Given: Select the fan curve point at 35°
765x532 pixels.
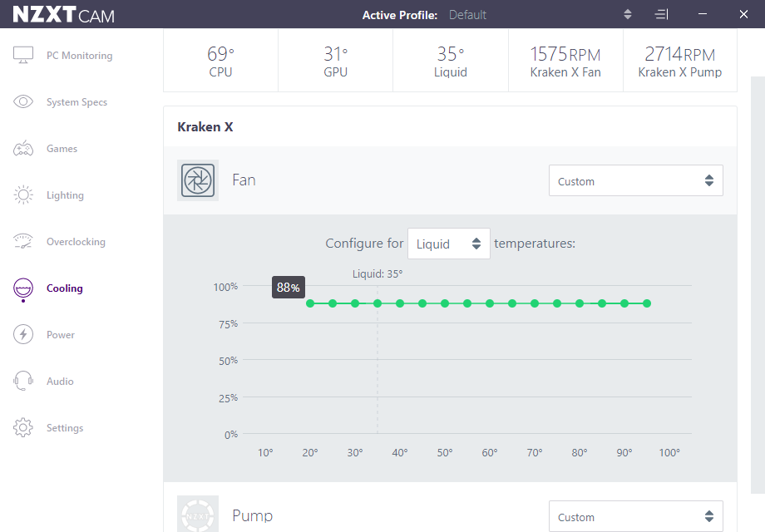Looking at the screenshot, I should (378, 303).
